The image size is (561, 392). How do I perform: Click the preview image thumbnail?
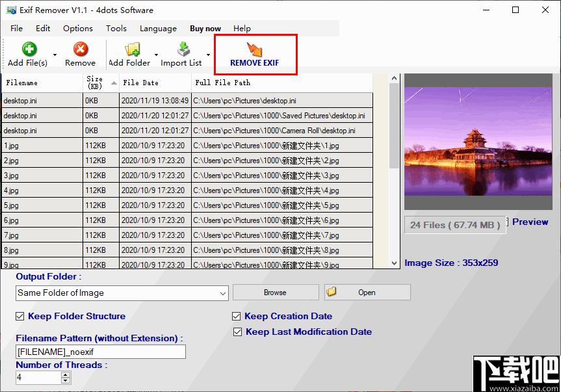478,141
